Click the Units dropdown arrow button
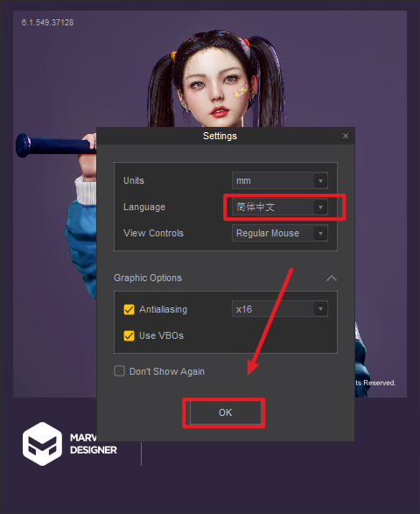 point(321,180)
